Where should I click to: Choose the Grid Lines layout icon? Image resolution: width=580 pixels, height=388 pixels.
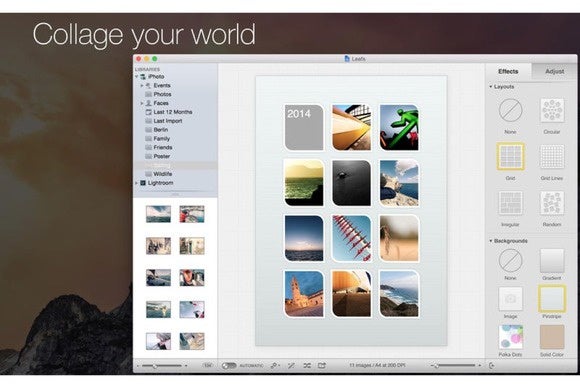(x=552, y=157)
